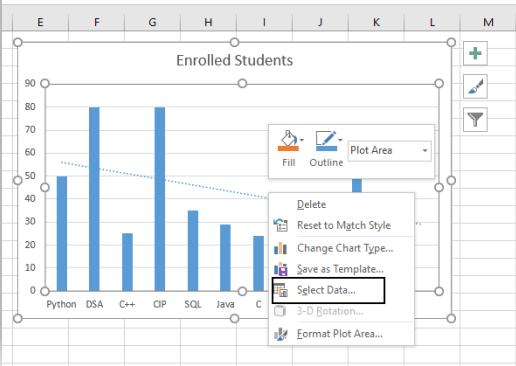The image size is (516, 366).
Task: Select column L header
Action: [x=432, y=22]
